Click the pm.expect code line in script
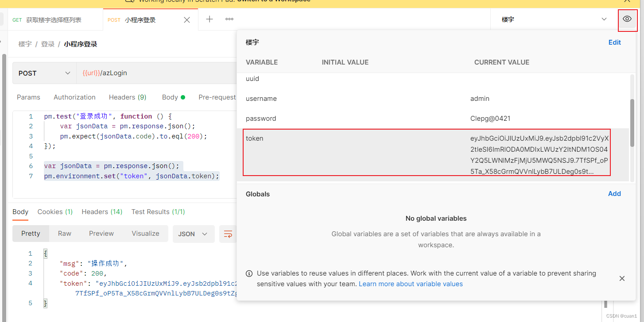644x322 pixels. 134,136
